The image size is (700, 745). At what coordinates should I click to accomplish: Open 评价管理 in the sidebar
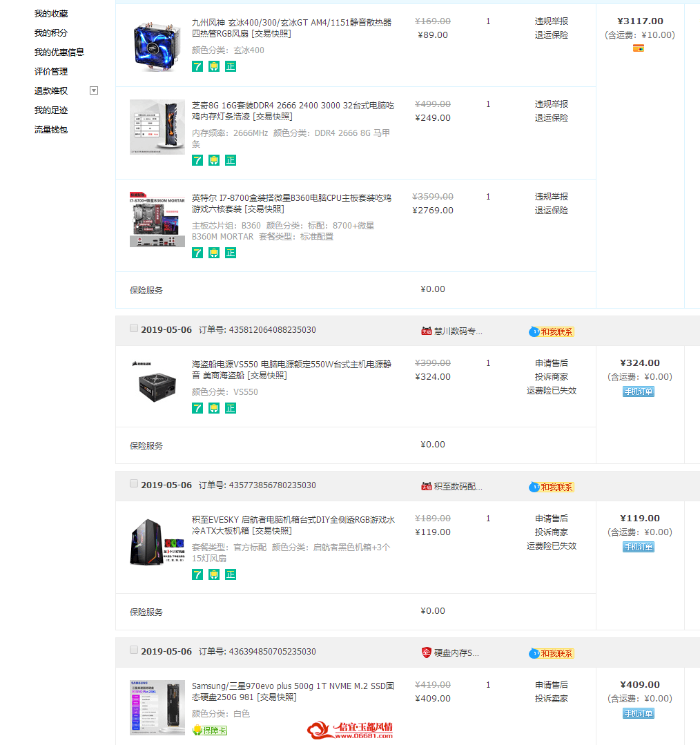click(51, 72)
